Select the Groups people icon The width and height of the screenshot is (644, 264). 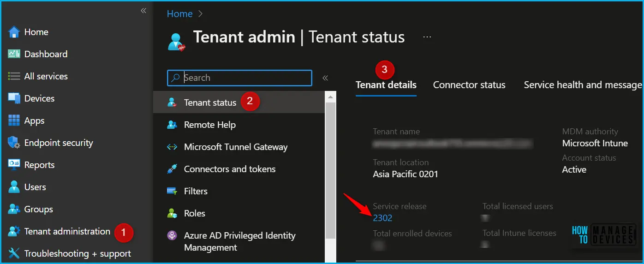click(14, 209)
